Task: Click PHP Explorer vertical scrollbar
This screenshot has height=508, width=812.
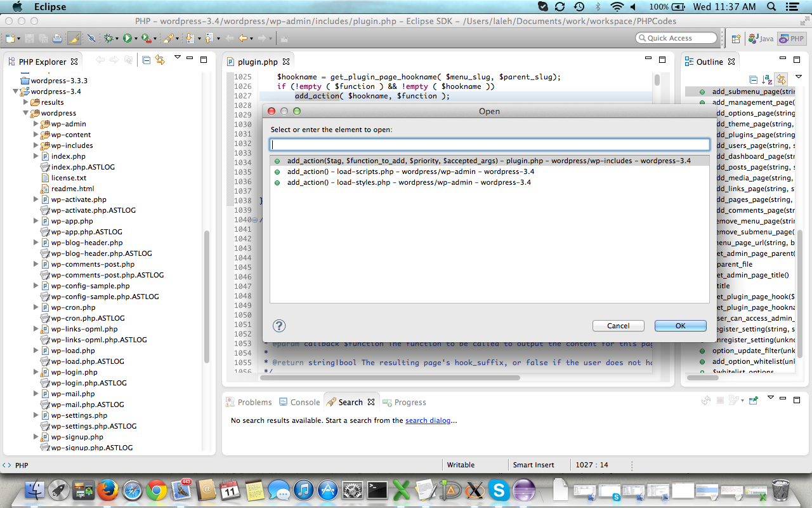Action: (x=206, y=295)
